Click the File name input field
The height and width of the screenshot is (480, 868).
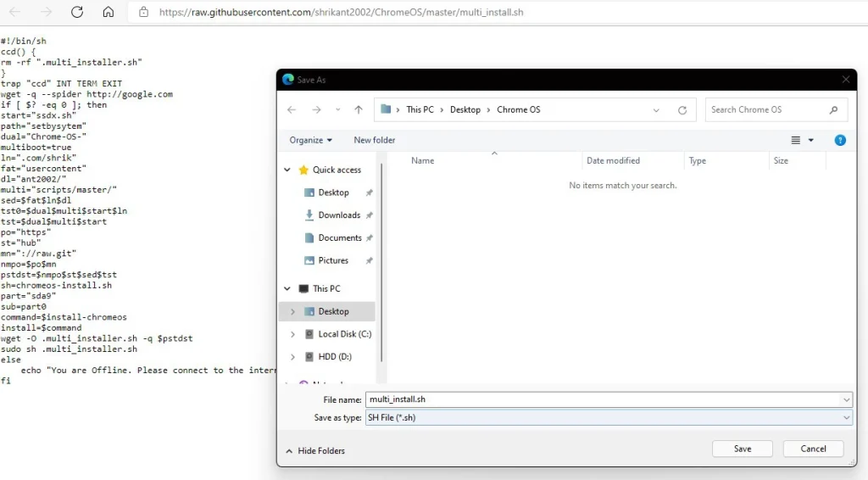pos(602,399)
